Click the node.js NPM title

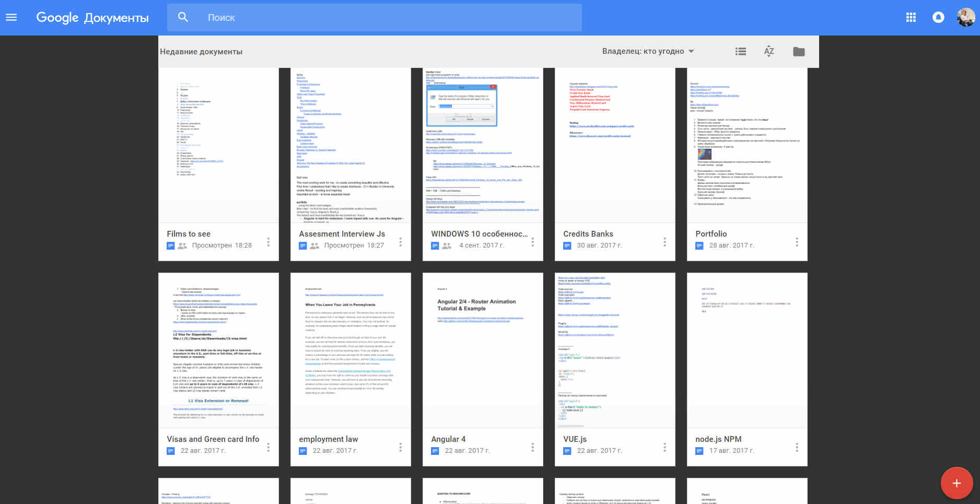[x=718, y=439]
